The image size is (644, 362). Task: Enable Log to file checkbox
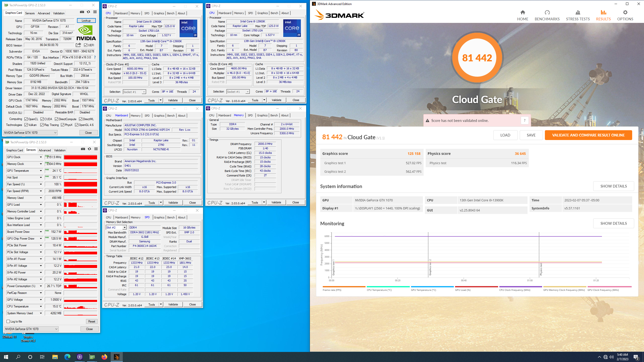(8, 322)
